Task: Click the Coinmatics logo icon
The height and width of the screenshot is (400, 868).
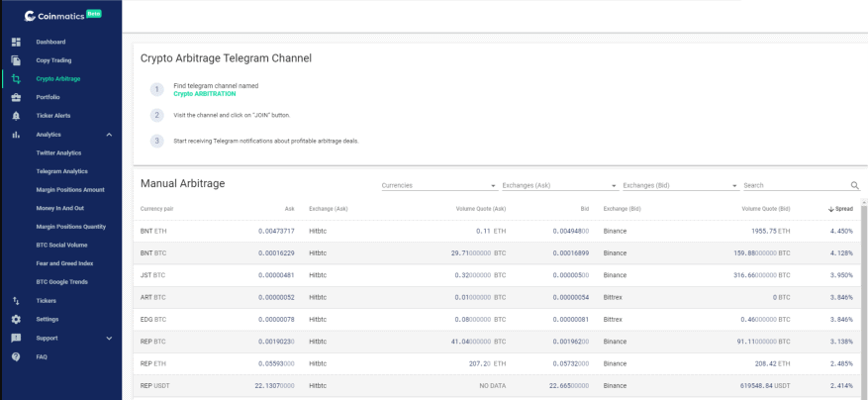Action: pos(30,16)
